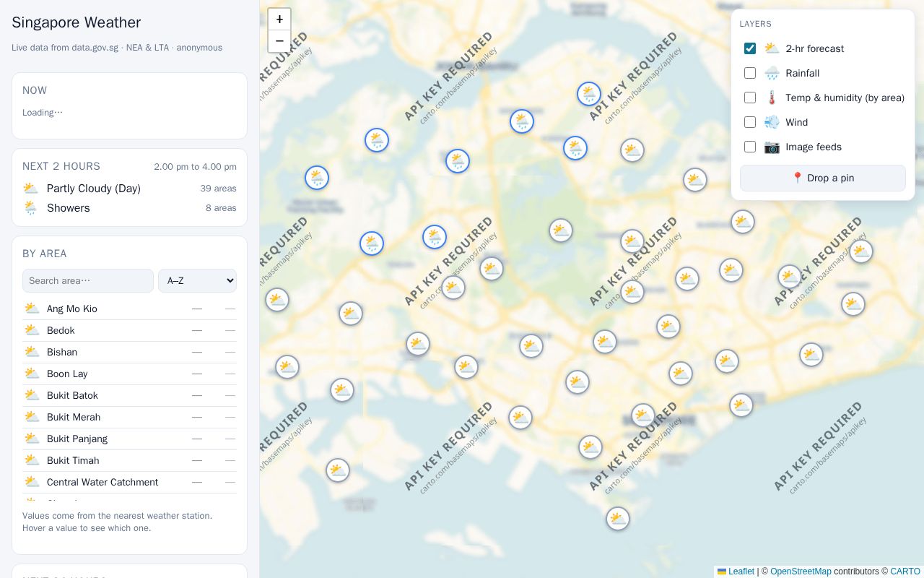Image resolution: width=924 pixels, height=578 pixels.
Task: Select the Bedok area name
Action: click(61, 330)
